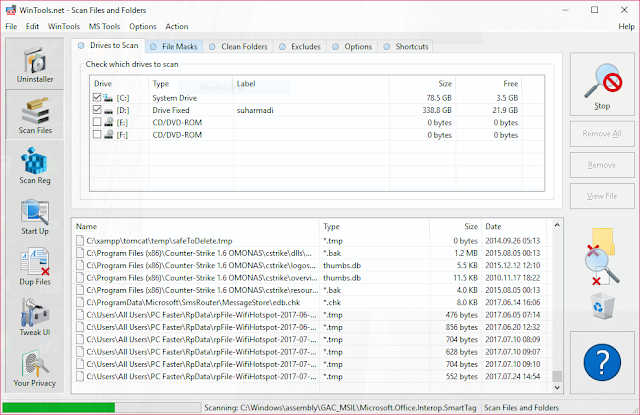Select the 476 bytes .tmp row
Screen dimensions: 640x415
(312, 315)
